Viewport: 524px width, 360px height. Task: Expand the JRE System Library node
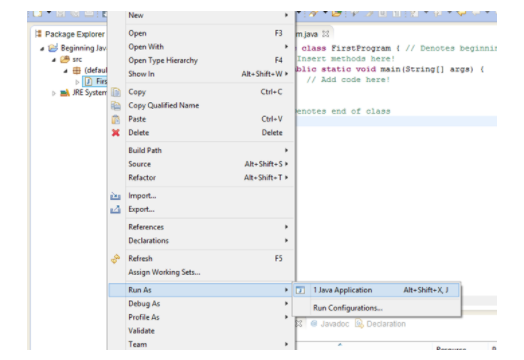tap(53, 93)
